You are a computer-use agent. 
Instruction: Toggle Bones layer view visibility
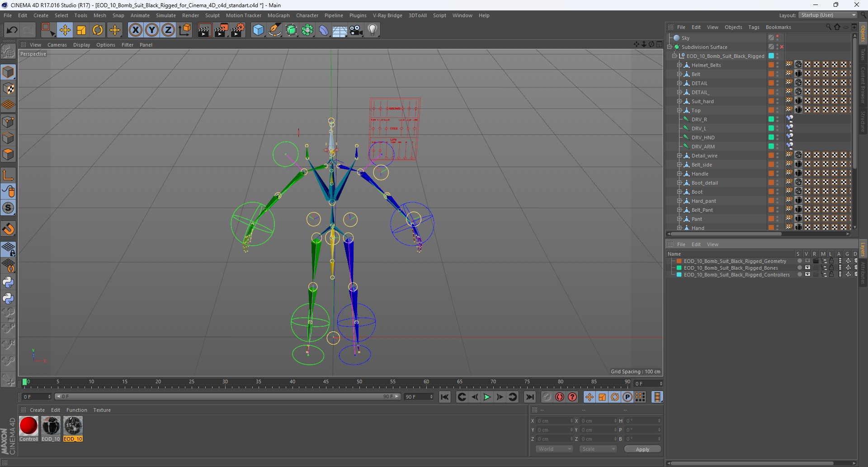click(x=807, y=268)
